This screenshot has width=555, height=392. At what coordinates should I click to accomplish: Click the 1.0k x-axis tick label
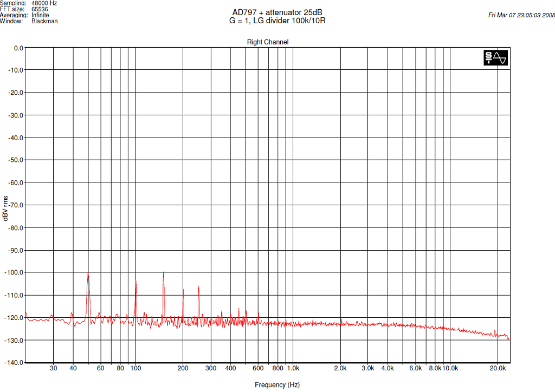(293, 368)
